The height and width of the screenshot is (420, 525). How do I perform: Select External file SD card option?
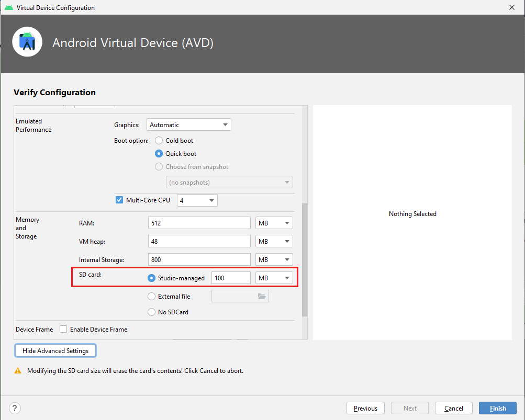[151, 297]
